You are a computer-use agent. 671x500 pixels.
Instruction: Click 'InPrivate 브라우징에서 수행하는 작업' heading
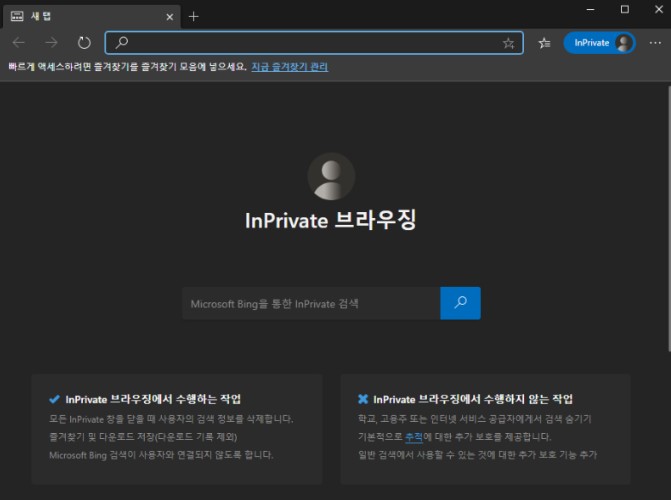153,399
